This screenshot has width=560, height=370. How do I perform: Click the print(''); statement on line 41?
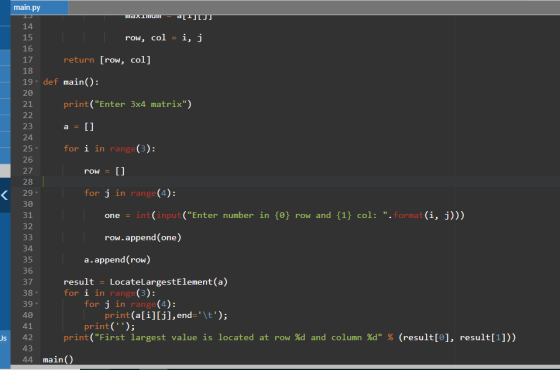(110, 326)
